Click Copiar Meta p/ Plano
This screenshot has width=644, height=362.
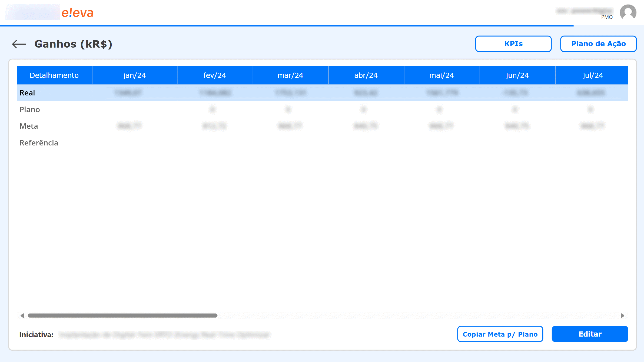(500, 334)
